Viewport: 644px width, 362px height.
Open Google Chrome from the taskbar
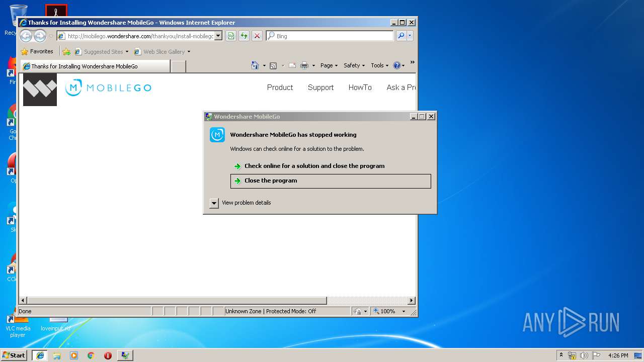pos(91,355)
